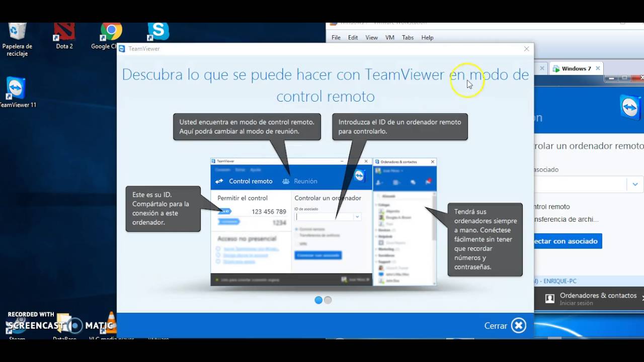Click the Iniciar sesión text

(576, 304)
